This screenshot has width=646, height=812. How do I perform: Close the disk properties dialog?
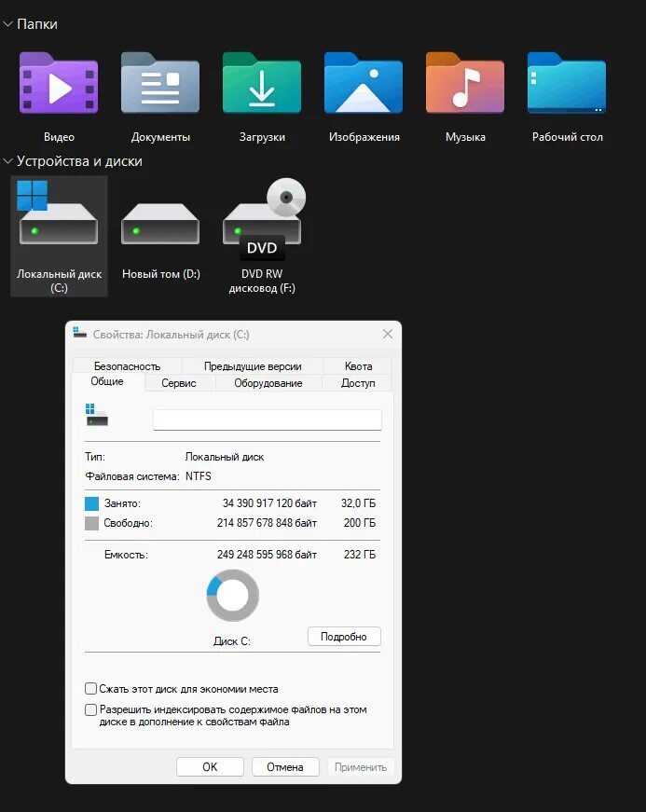[388, 334]
